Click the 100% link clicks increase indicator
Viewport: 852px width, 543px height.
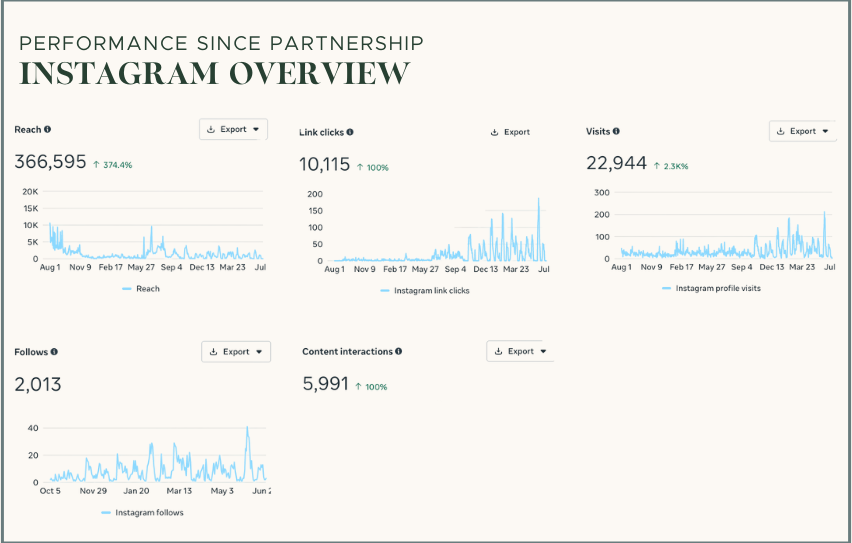(x=373, y=167)
